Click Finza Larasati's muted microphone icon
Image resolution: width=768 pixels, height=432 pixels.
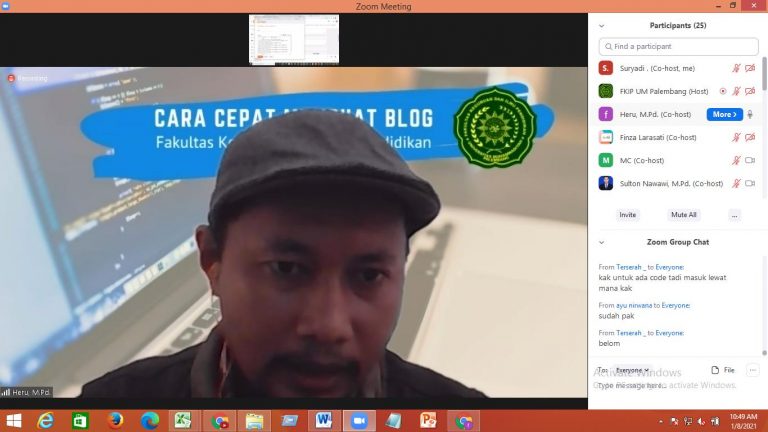(736, 137)
